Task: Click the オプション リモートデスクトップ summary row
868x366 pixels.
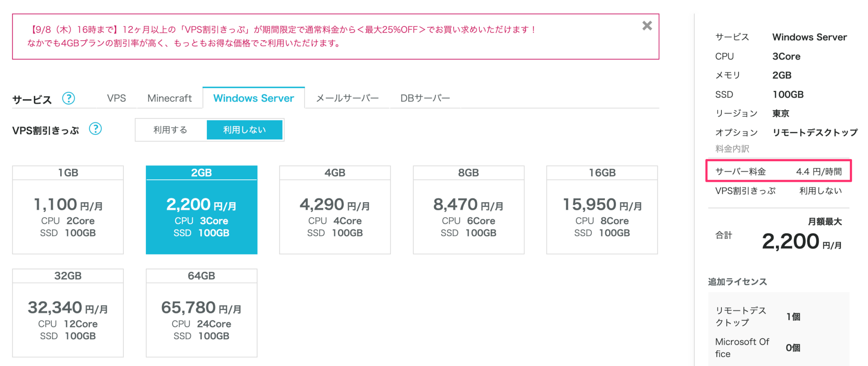Action: [786, 132]
